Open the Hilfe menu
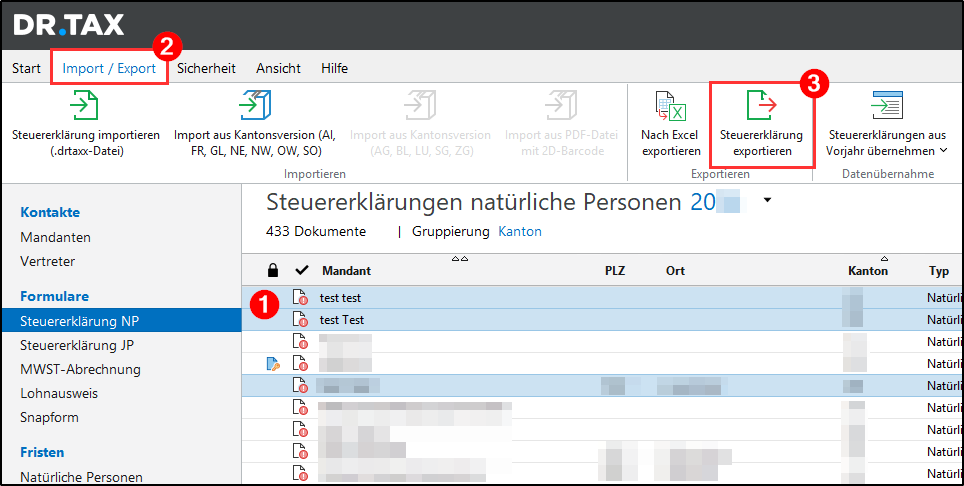 [x=334, y=68]
